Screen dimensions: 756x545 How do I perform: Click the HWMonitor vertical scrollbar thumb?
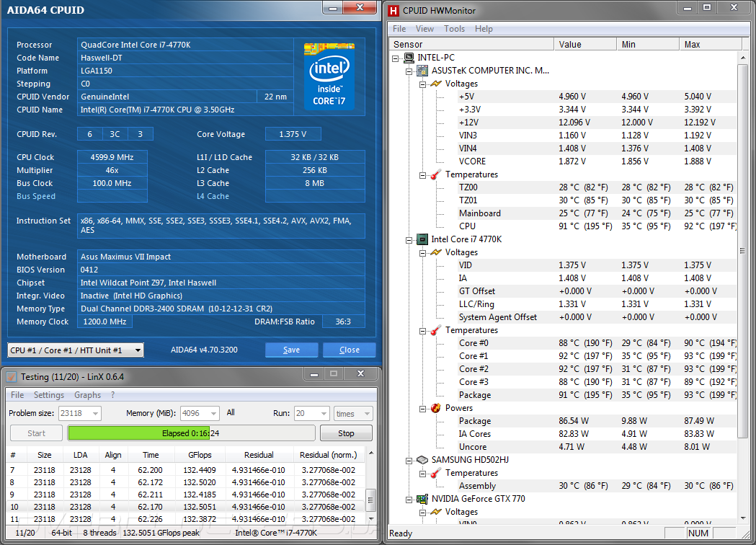click(x=742, y=251)
